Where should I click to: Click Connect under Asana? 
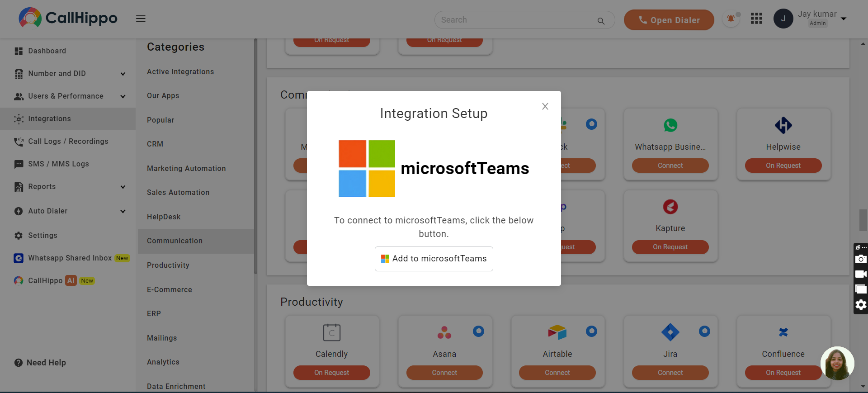point(444,373)
